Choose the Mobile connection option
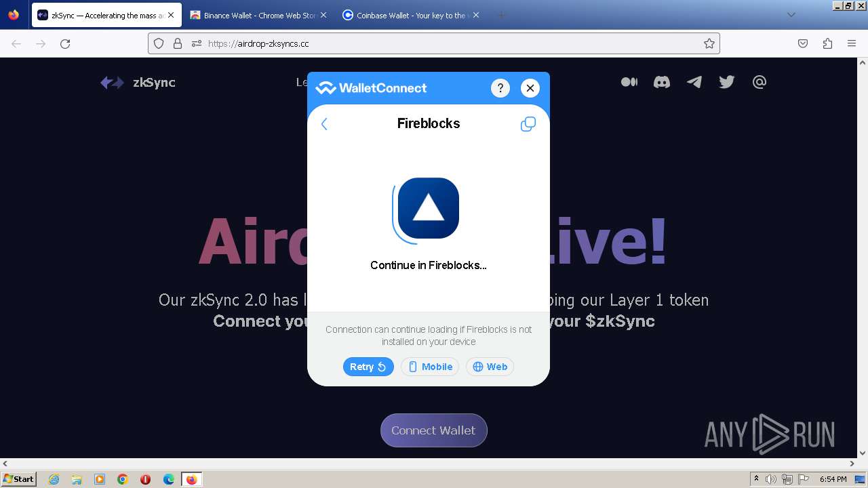The image size is (868, 488). click(430, 367)
